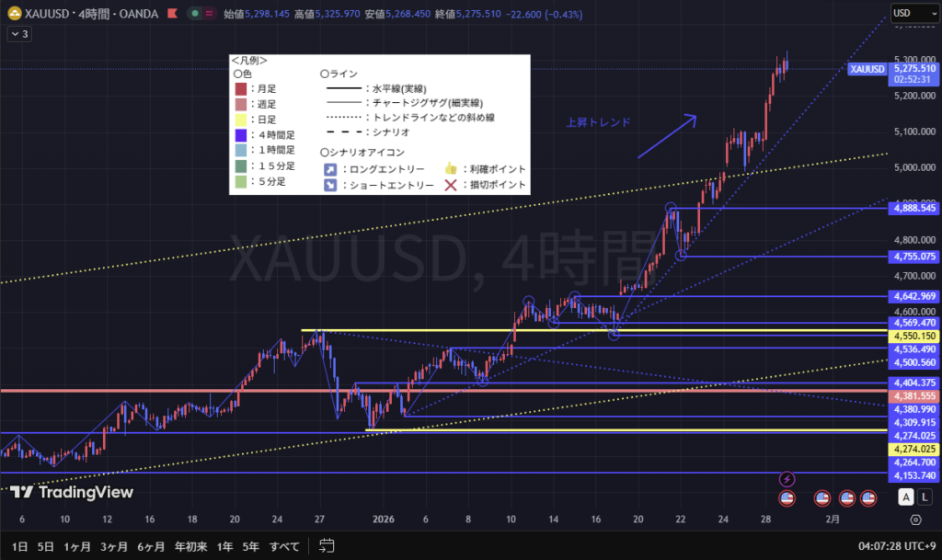Screen dimensions: 942x560
Task: Click the purple lightning bolt event icon
Action: point(787,478)
